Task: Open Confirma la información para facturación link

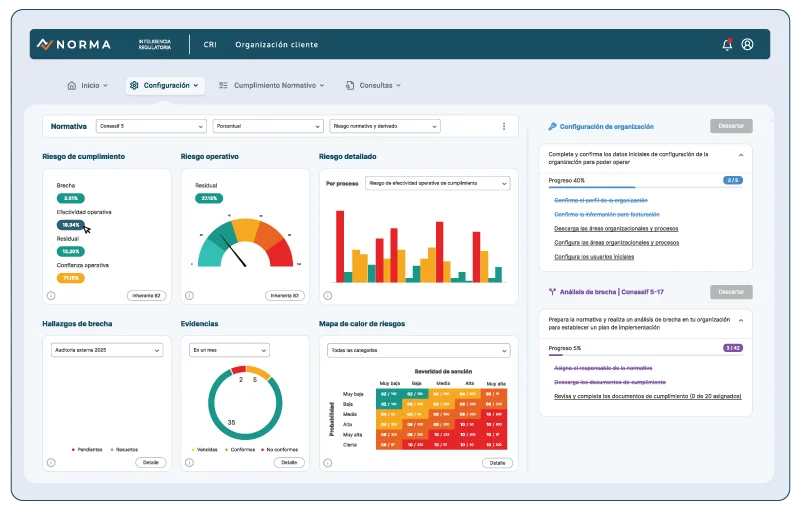Action: pyautogui.click(x=607, y=214)
